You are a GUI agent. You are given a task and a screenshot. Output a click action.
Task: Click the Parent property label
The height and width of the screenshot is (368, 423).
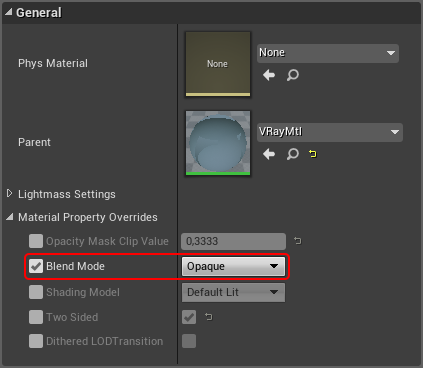coord(34,142)
